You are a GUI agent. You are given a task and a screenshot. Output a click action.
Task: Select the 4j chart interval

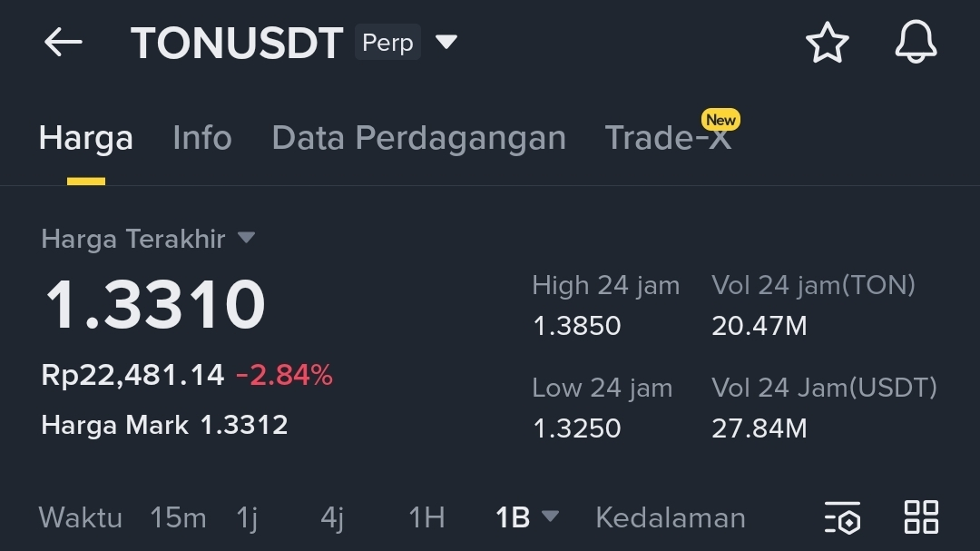(332, 518)
